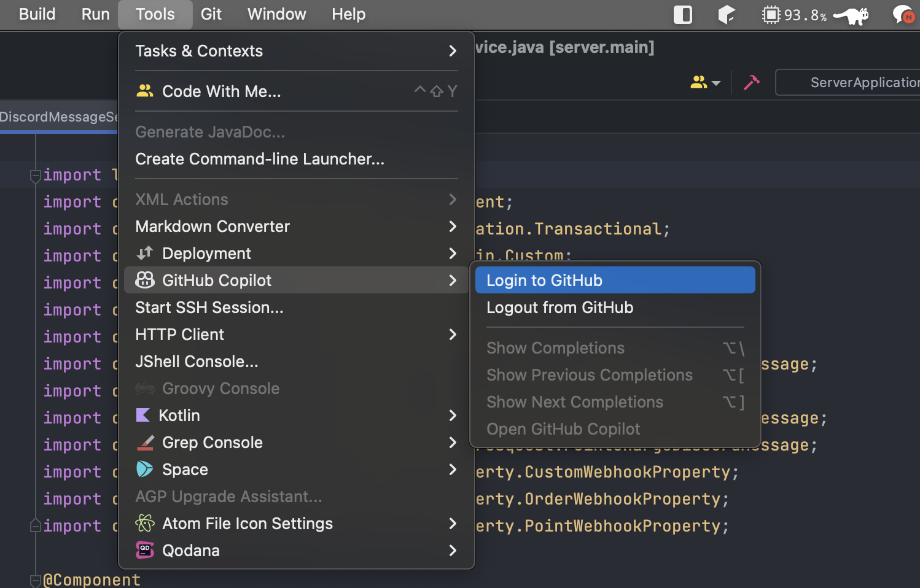Screen dimensions: 920x588
Task: Click the Qodana logo icon
Action: (x=145, y=550)
